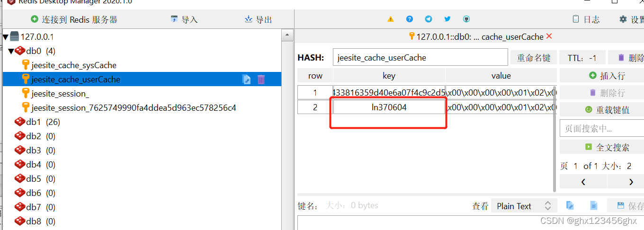
Task: Open the warning triangle icon
Action: tap(391, 19)
